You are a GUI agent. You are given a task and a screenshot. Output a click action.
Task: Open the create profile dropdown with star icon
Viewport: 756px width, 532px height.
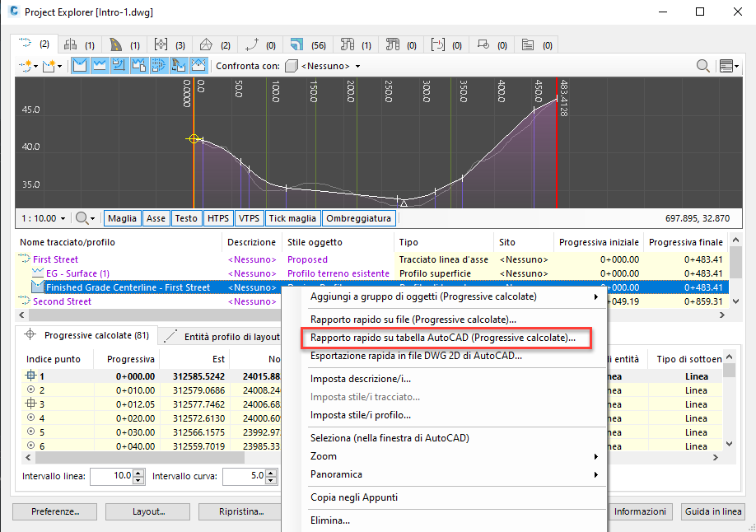pyautogui.click(x=52, y=66)
